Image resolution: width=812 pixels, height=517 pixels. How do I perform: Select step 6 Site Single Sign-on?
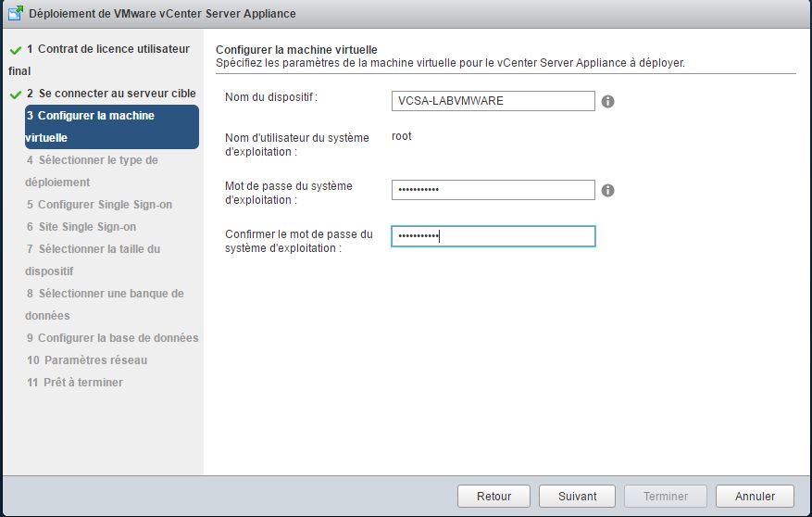tap(81, 227)
